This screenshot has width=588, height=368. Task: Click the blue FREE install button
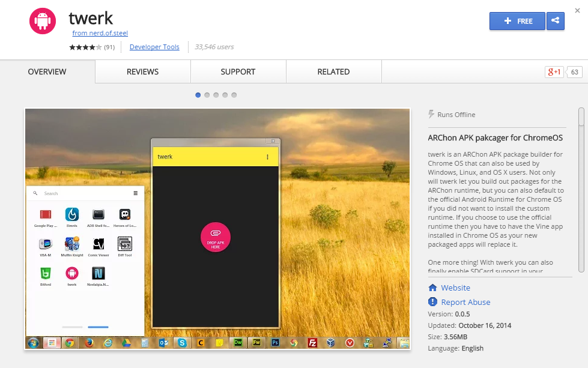pos(517,21)
